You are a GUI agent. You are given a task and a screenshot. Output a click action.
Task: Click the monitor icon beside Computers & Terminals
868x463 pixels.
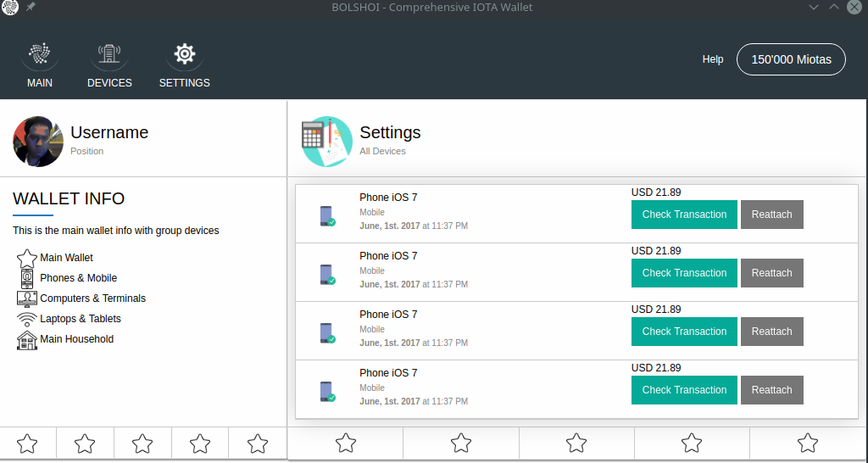coord(27,298)
